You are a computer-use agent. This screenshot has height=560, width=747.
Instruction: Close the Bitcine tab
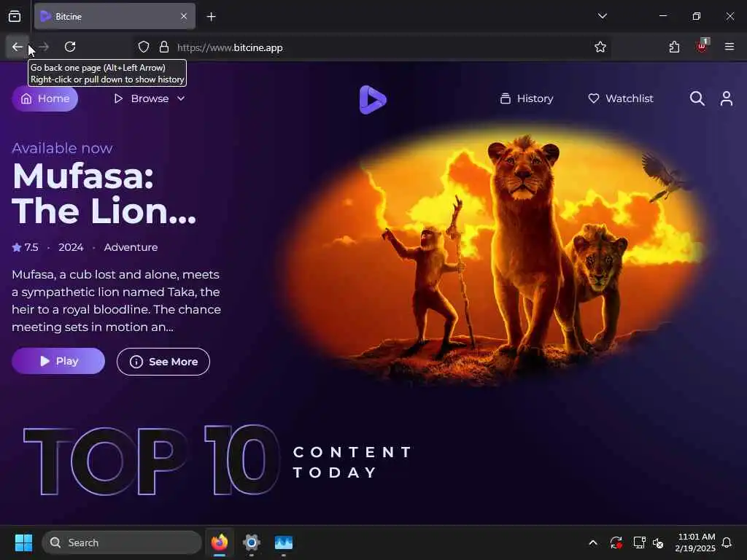tap(184, 17)
